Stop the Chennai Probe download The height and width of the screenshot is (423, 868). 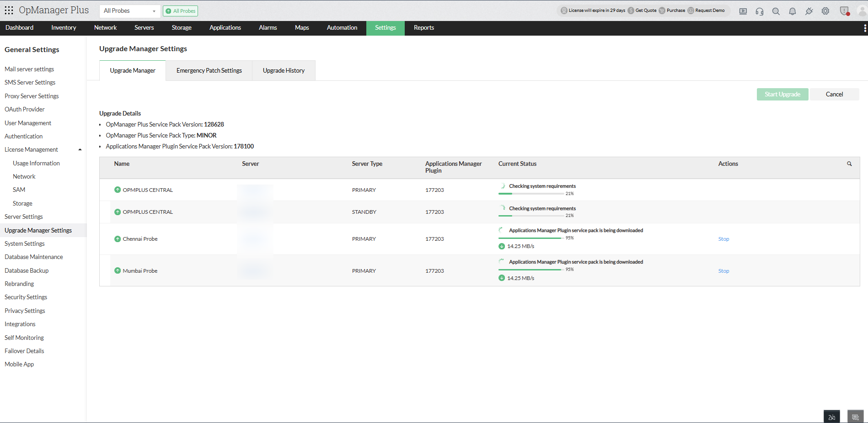[723, 239]
